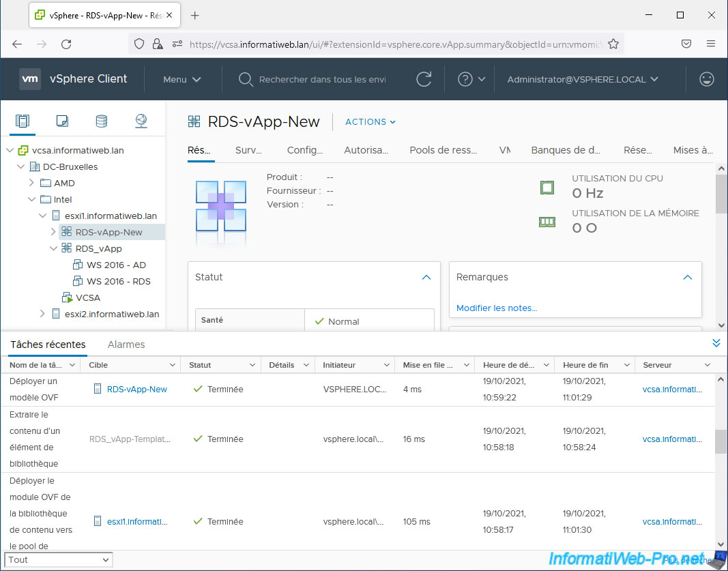Expand the AMD folder in tree

pos(31,183)
